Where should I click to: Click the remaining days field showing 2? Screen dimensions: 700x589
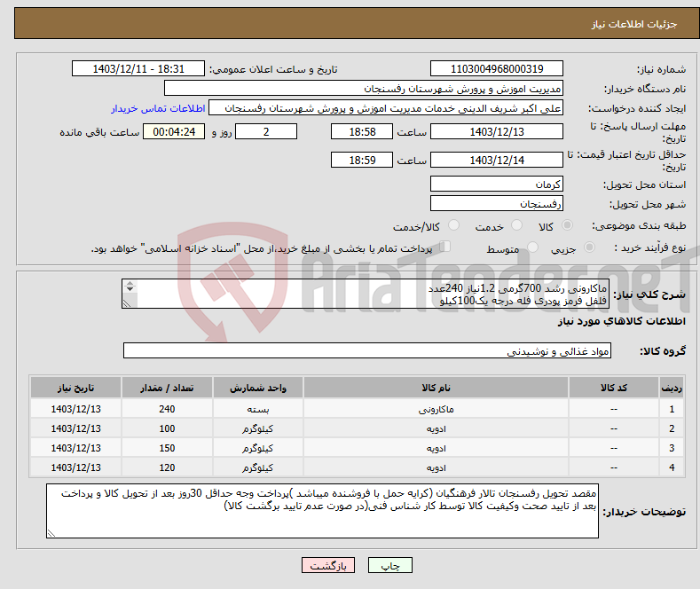pos(266,131)
